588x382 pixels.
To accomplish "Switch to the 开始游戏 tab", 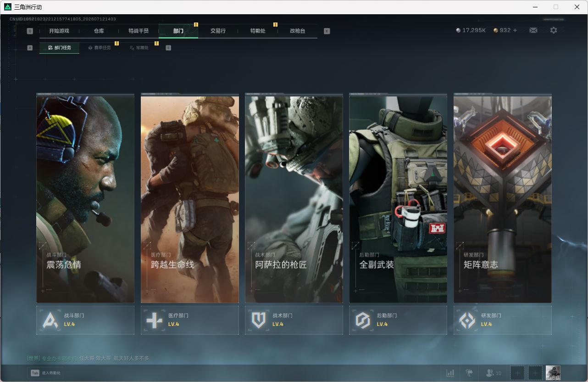I will 59,31.
